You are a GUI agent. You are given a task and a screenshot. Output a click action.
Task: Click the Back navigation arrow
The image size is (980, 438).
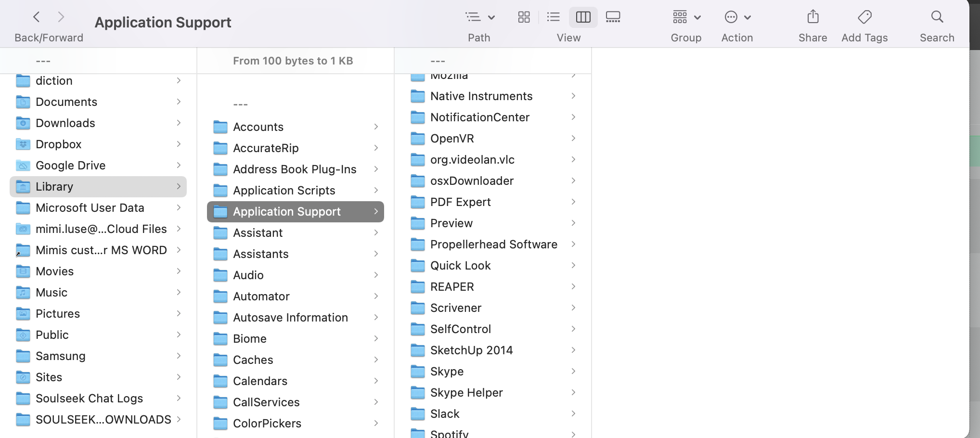(x=37, y=17)
